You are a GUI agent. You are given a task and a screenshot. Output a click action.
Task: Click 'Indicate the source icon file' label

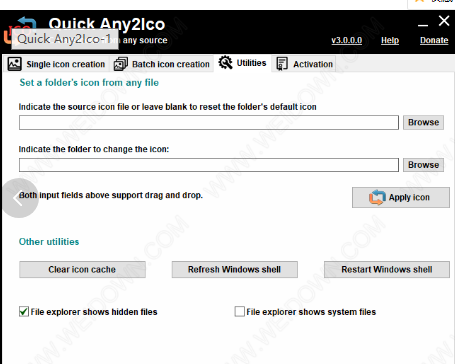point(168,107)
